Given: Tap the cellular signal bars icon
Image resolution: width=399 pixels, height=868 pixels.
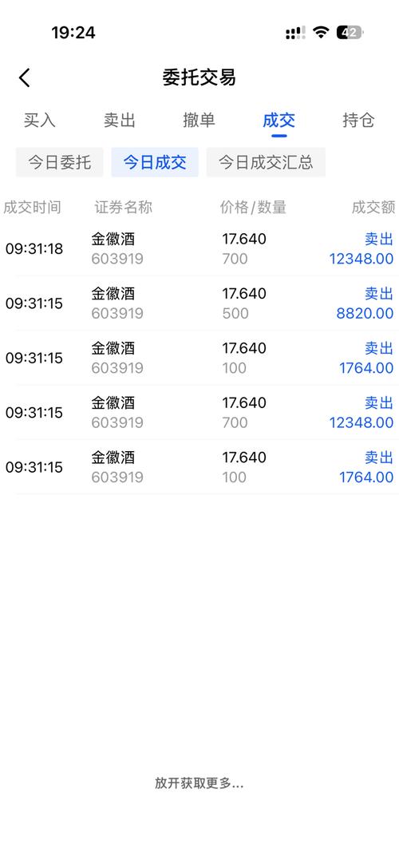Looking at the screenshot, I should [295, 33].
